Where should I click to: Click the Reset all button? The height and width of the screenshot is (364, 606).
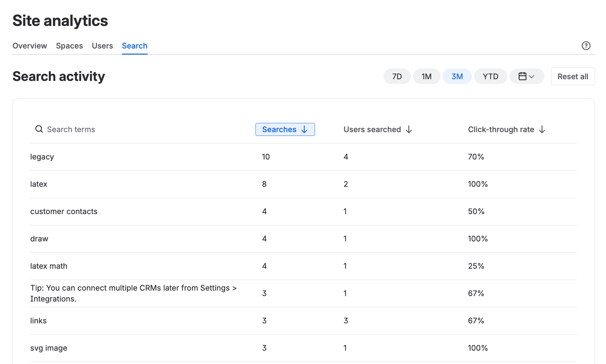tap(573, 76)
